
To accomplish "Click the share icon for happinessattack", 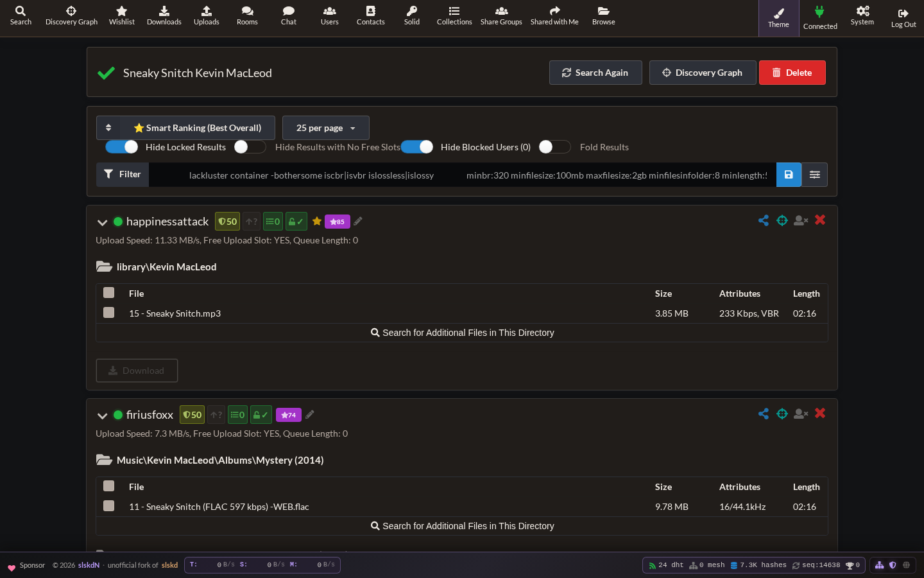I will click(x=764, y=220).
